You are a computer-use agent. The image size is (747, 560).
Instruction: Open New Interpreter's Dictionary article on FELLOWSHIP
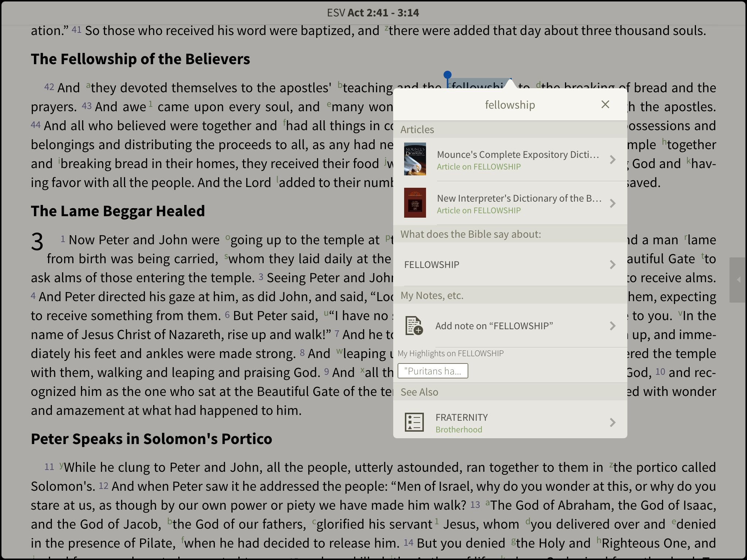510,203
